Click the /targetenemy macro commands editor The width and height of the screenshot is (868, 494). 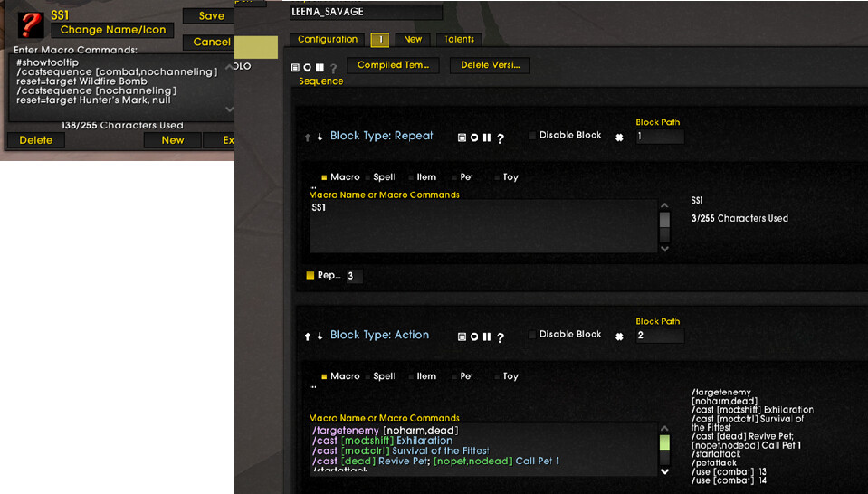(x=483, y=449)
